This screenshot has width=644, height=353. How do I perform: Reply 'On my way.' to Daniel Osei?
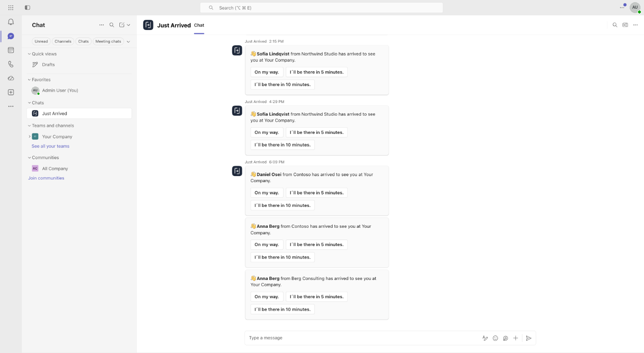click(x=267, y=193)
